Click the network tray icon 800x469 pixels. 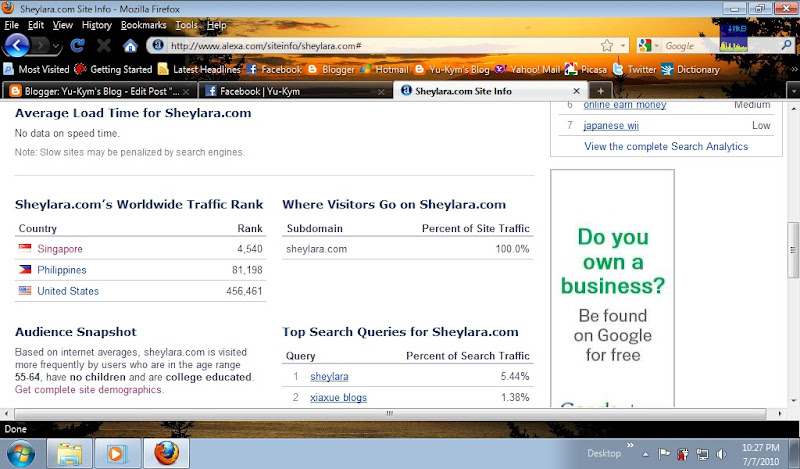pos(702,454)
